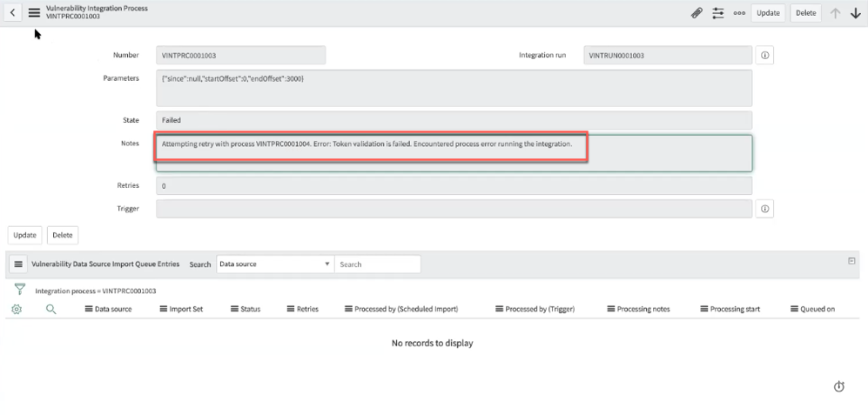Sort by Processing notes column
The height and width of the screenshot is (415, 868).
(x=643, y=310)
